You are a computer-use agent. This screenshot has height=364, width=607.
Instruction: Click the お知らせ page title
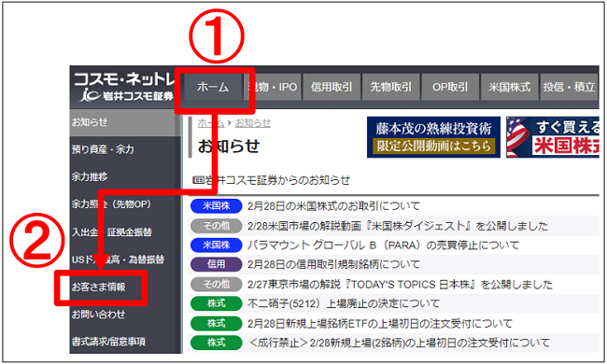[229, 147]
